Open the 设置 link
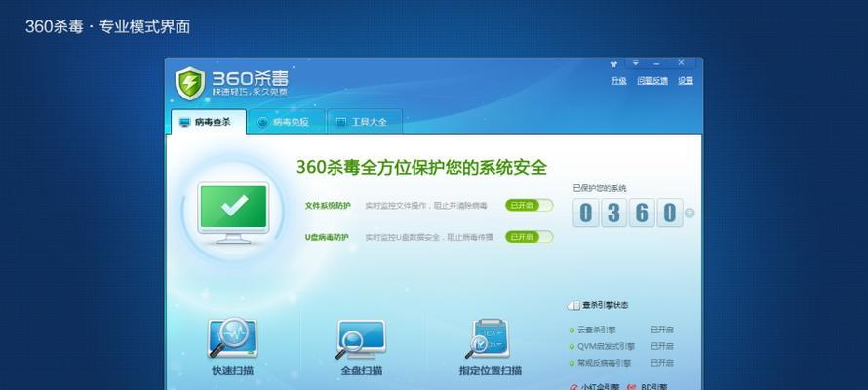The height and width of the screenshot is (390, 868). coord(686,81)
